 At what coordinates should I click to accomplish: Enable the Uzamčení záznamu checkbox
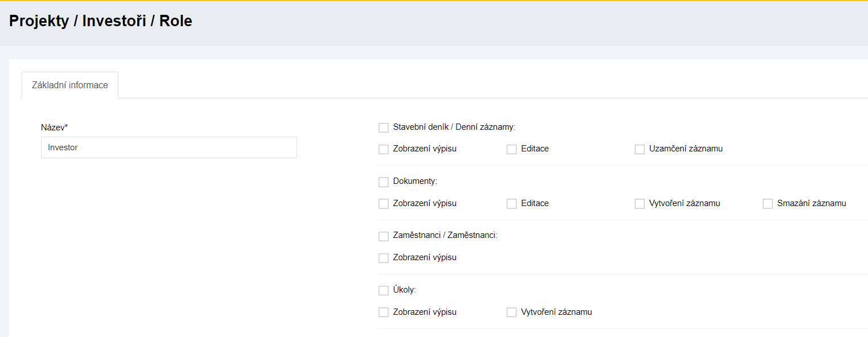640,149
